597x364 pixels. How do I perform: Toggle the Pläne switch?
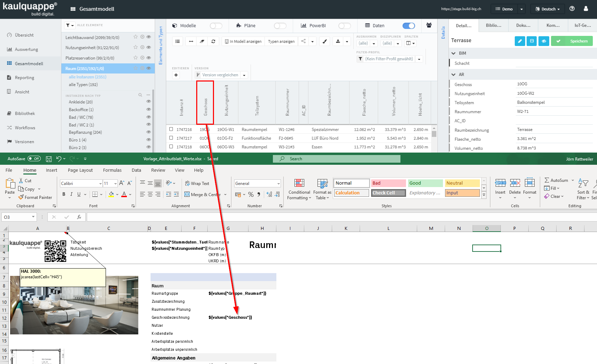click(x=280, y=26)
